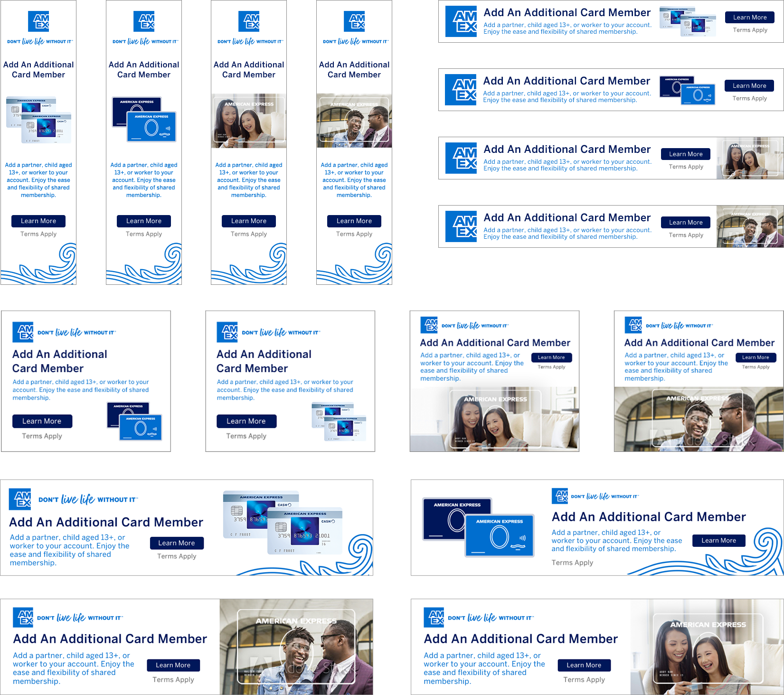
Task: Click Terms Apply in thin strip ad with silver cards
Action: pos(750,30)
